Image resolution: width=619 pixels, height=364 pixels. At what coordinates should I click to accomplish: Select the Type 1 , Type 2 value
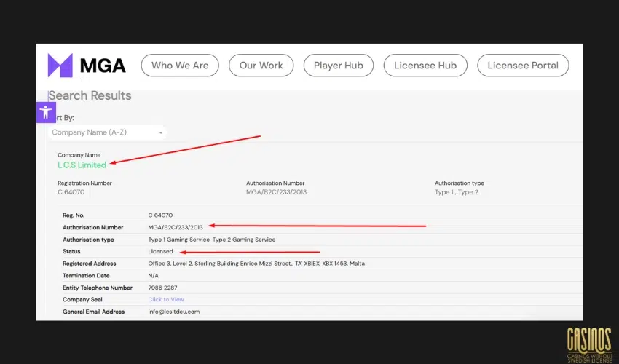(x=457, y=192)
